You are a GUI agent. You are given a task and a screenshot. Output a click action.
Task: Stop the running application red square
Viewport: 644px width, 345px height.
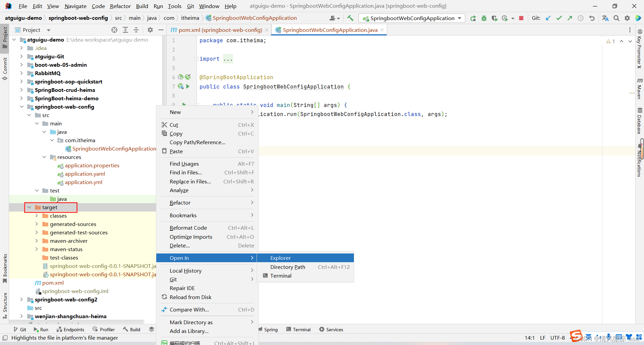tap(521, 18)
